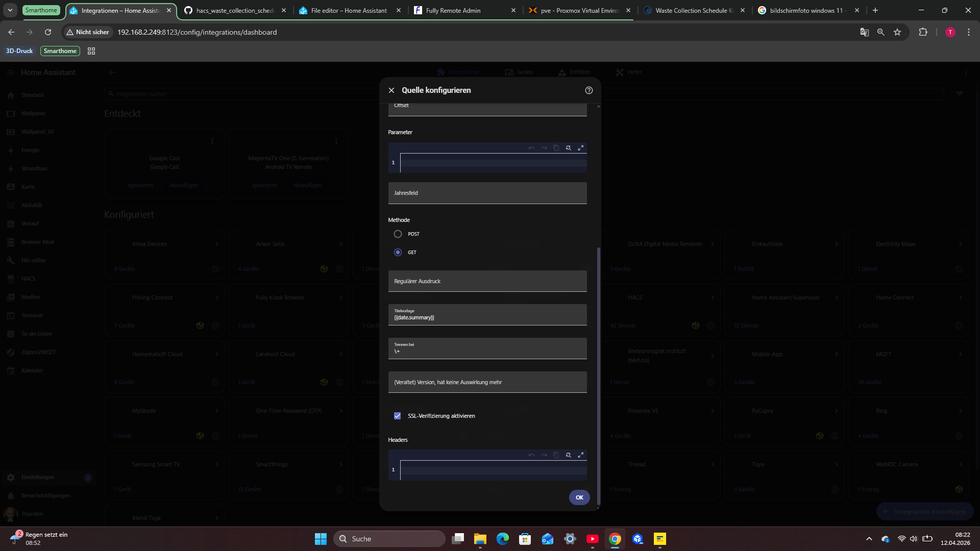Select the GET method radio button

[x=398, y=253]
